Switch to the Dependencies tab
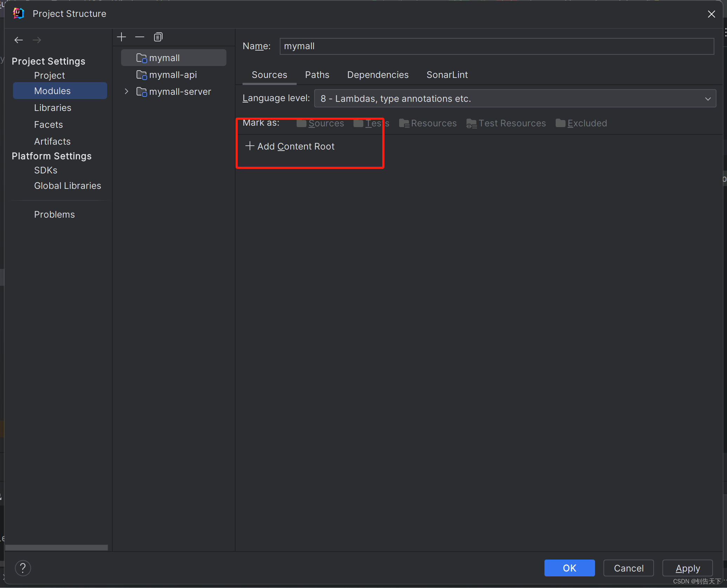Image resolution: width=727 pixels, height=588 pixels. point(378,75)
